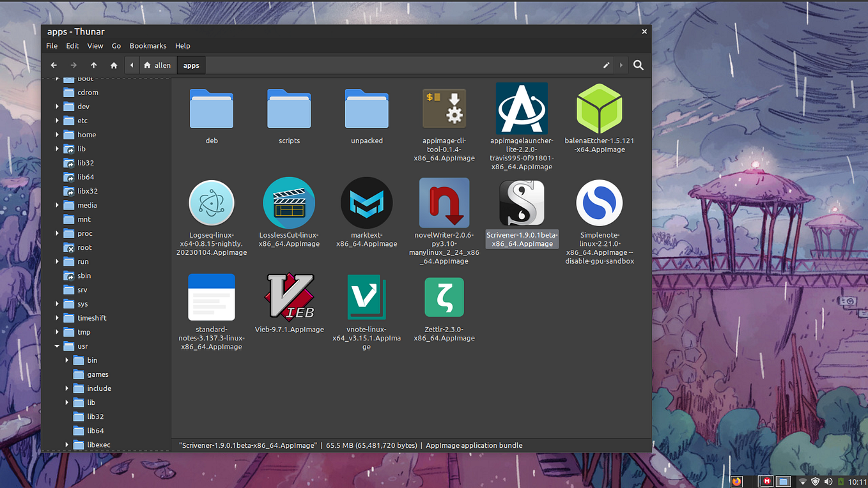Screen dimensions: 868x488
Task: Open the Vieb browser AppImage
Action: (x=289, y=296)
